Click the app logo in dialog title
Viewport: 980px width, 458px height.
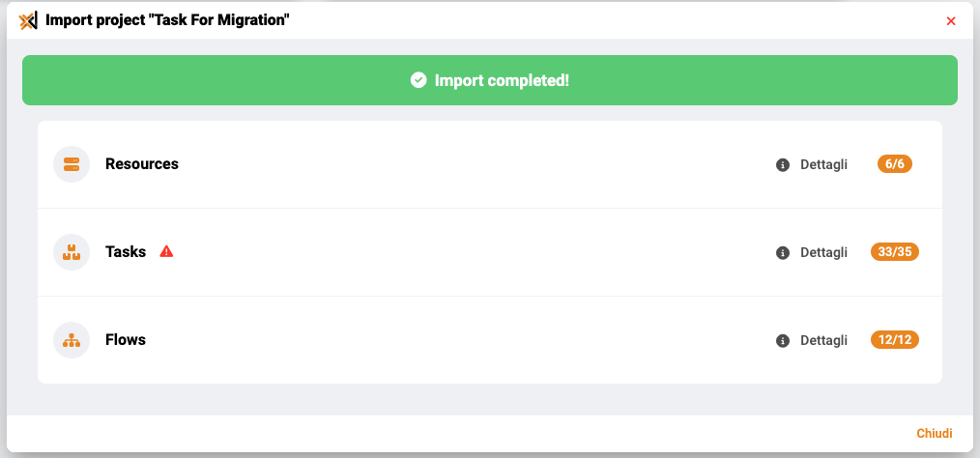28,20
